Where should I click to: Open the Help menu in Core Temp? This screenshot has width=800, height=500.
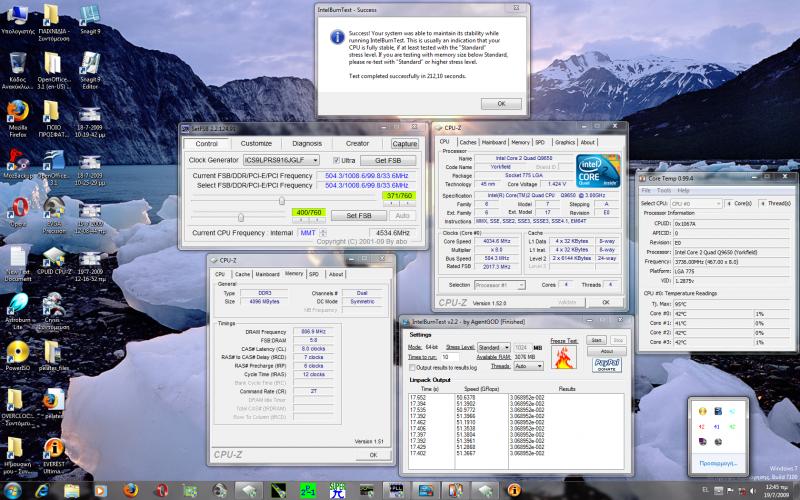pos(683,190)
